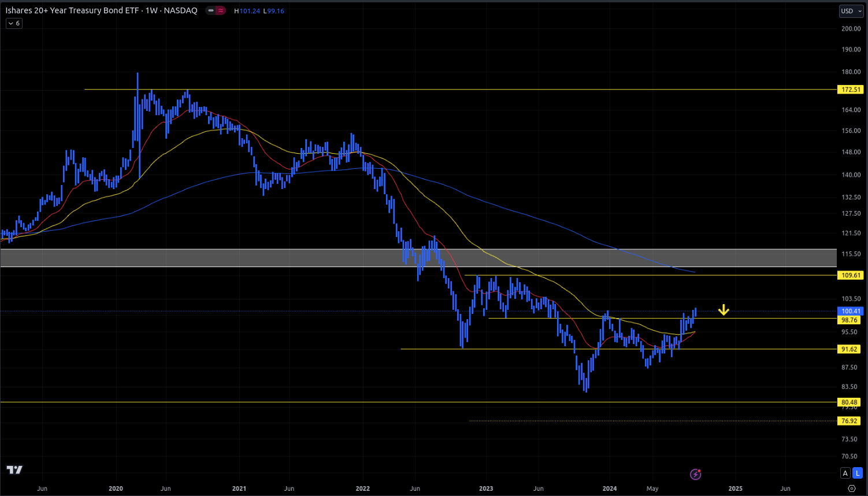Screen dimensions: 868x496
Task: Select the 109.61 horizontal line price label
Action: 851,275
